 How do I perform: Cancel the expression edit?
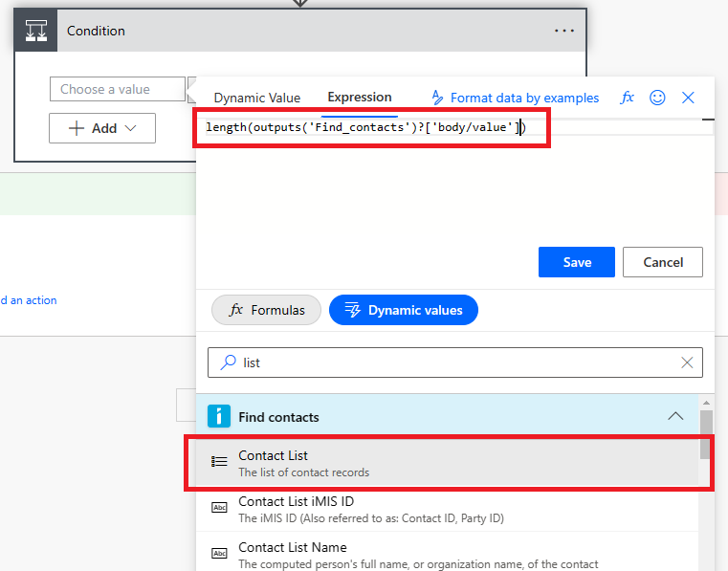click(x=663, y=262)
